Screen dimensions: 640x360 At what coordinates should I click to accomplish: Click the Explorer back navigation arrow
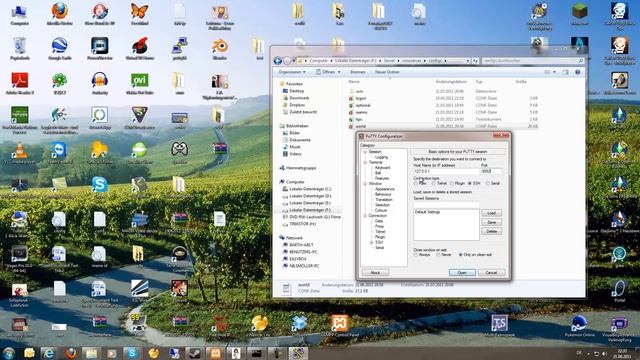coord(278,61)
